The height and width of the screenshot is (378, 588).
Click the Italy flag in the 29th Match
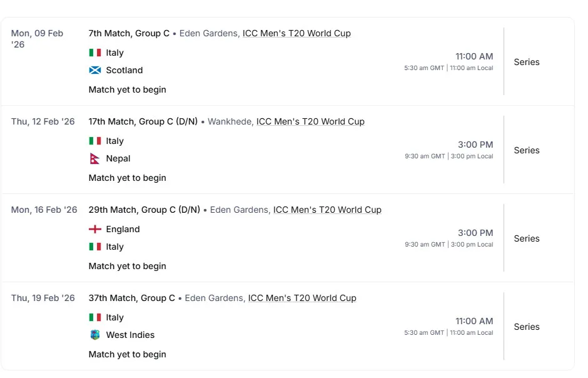point(94,247)
